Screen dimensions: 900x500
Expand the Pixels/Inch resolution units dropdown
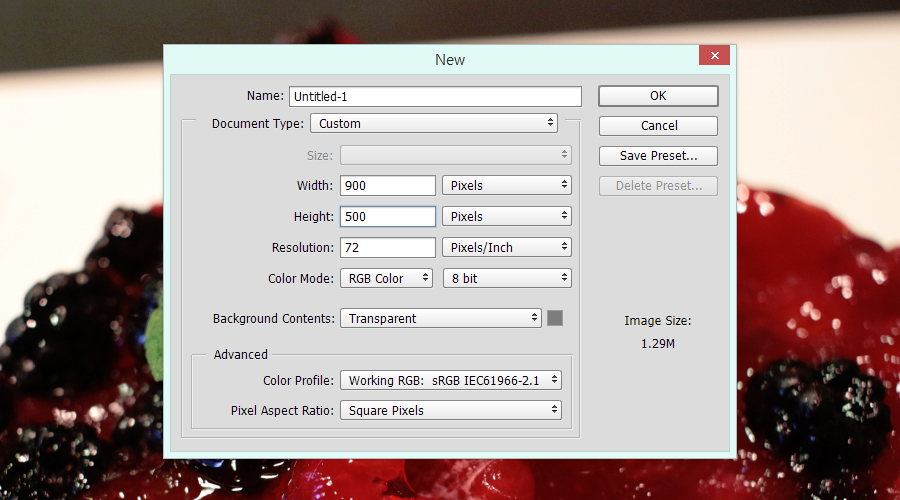[x=506, y=248]
